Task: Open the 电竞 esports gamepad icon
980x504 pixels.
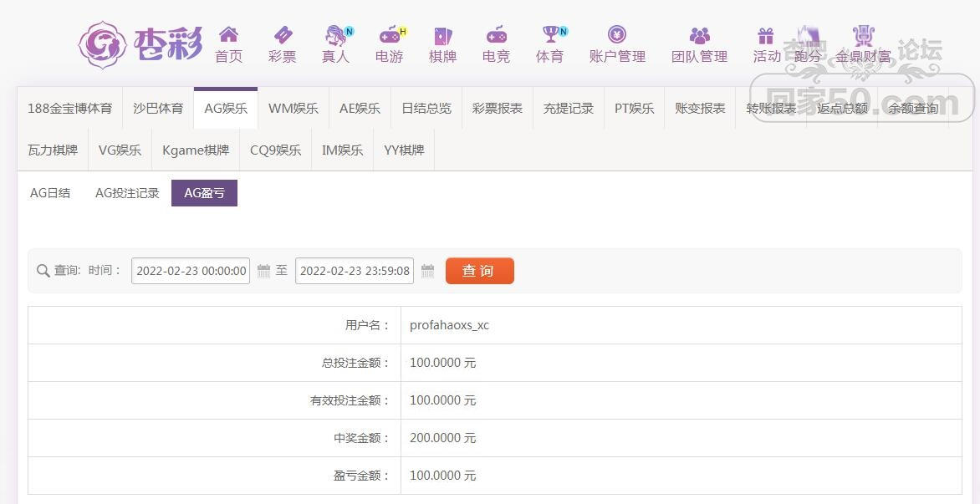Action: pos(496,35)
